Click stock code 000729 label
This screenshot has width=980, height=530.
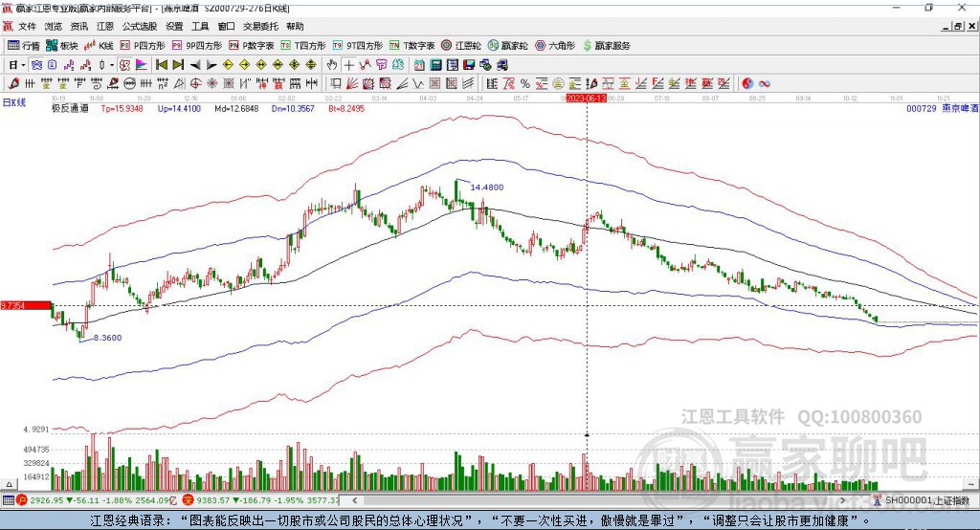pyautogui.click(x=922, y=109)
